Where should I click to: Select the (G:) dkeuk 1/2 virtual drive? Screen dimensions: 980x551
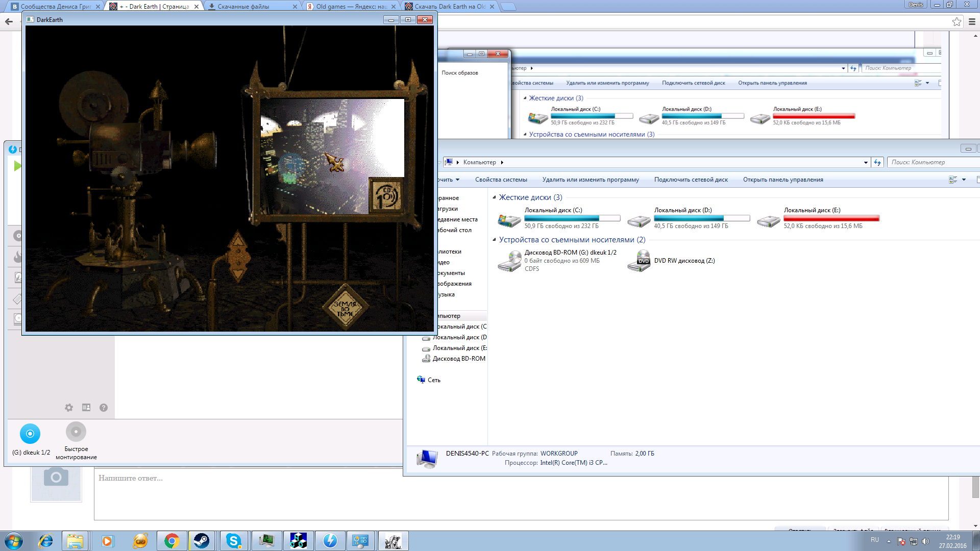click(x=31, y=440)
